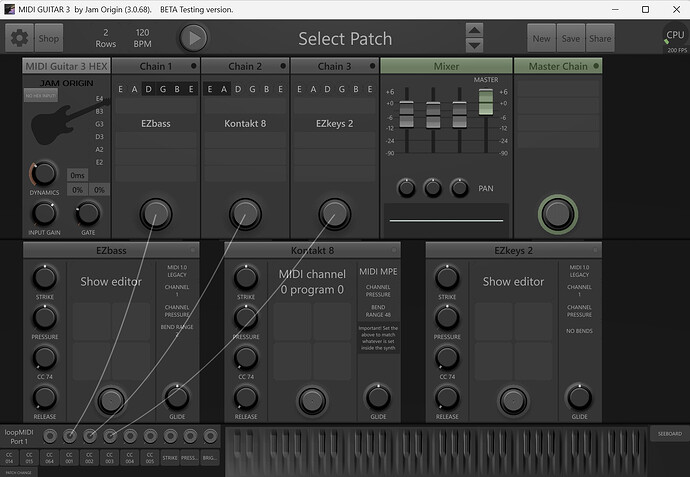Click the Chain 1 output knob
690x477 pixels.
[x=155, y=212]
